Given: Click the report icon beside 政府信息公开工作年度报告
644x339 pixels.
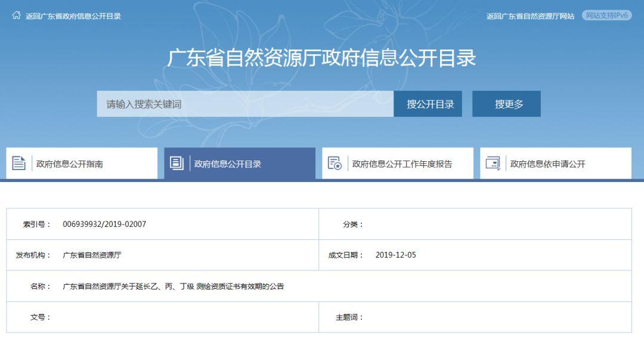Looking at the screenshot, I should click(335, 163).
